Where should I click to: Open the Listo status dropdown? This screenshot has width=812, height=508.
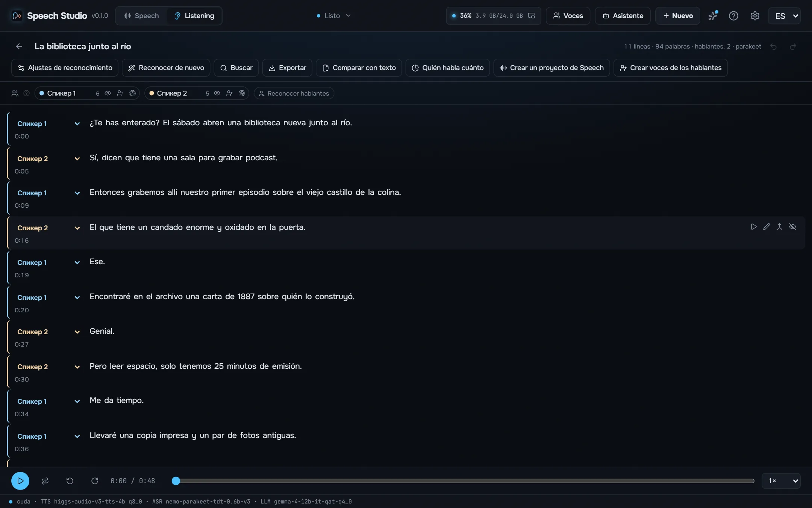coord(334,16)
